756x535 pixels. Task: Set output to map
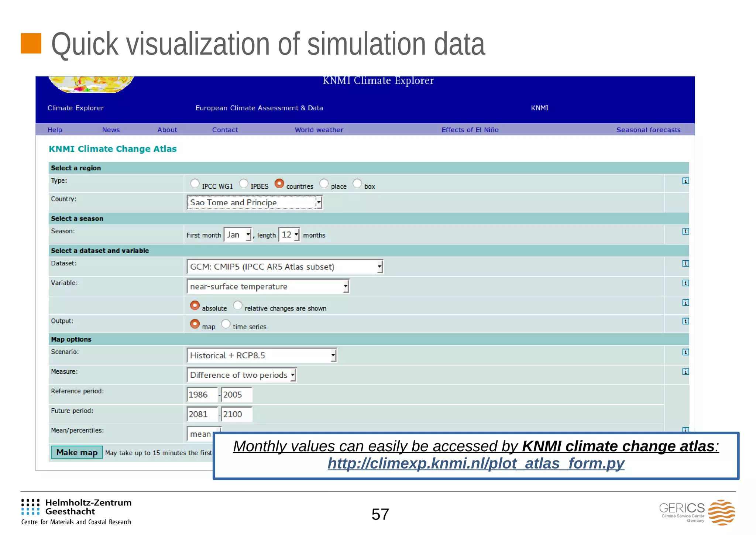[x=195, y=324]
